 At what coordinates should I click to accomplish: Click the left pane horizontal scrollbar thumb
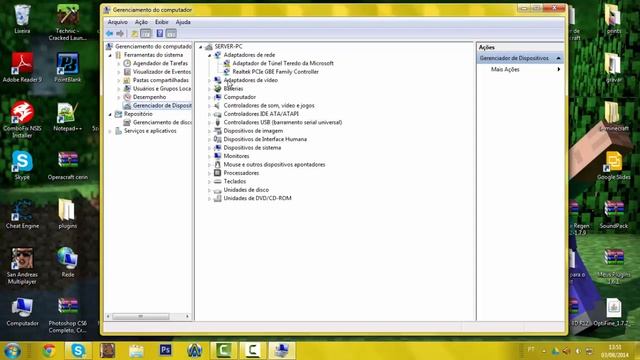140,317
